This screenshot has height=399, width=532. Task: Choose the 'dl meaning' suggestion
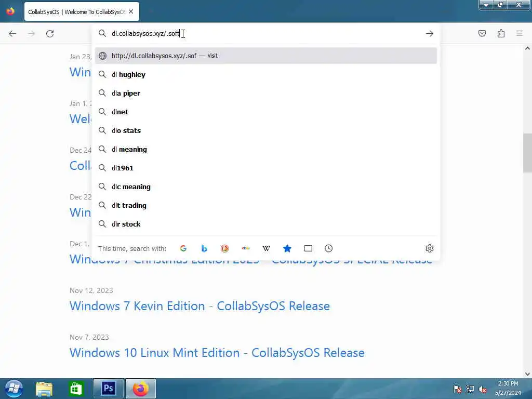pos(266,149)
